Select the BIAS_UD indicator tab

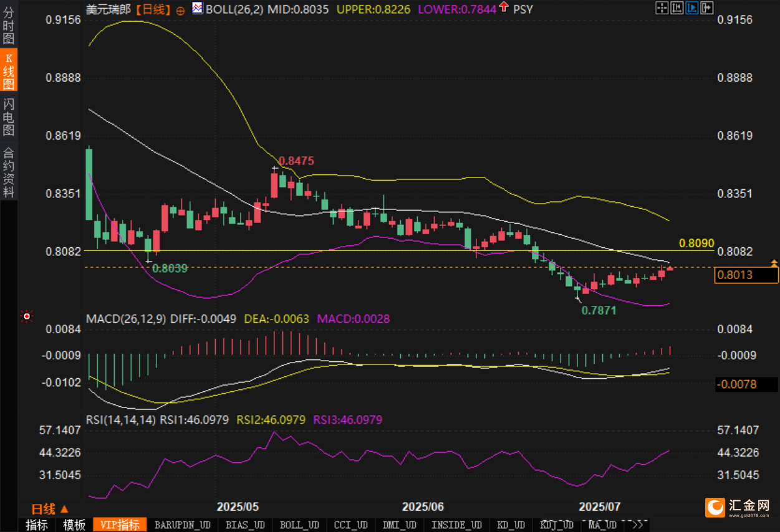pyautogui.click(x=245, y=525)
